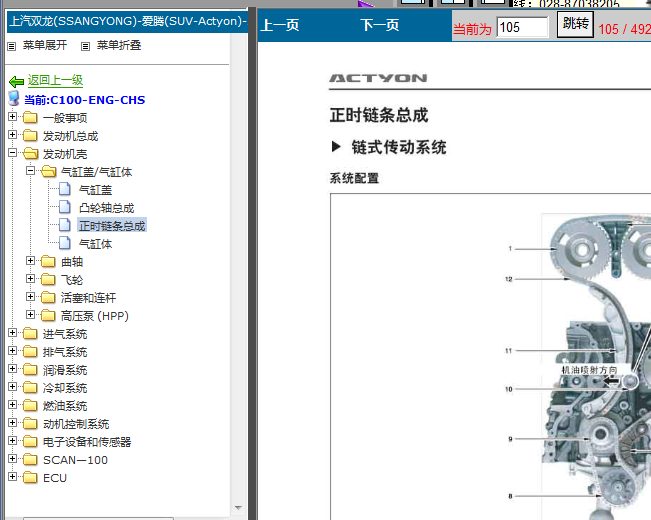
Task: Open the 气缸体 page
Action: click(x=95, y=244)
